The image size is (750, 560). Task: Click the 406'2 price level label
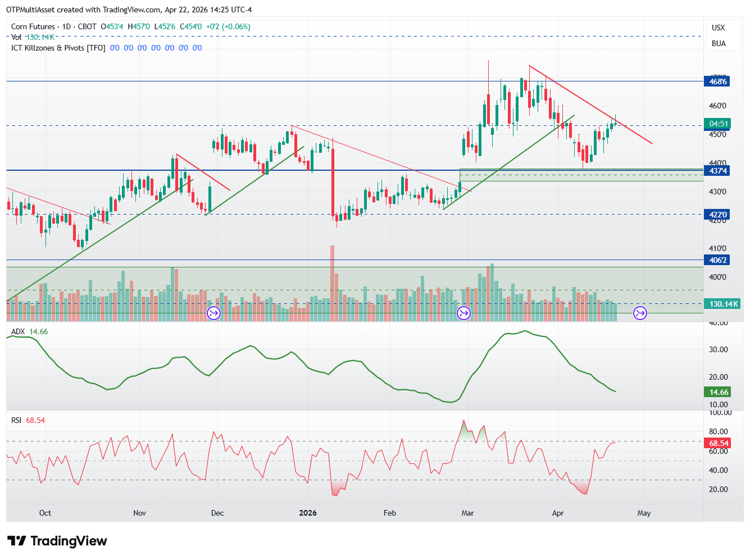(717, 260)
